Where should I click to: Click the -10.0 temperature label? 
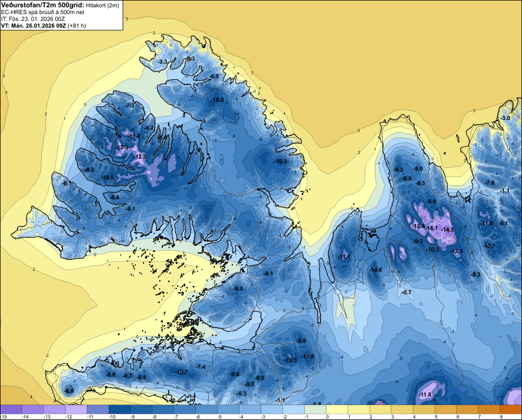218,100
